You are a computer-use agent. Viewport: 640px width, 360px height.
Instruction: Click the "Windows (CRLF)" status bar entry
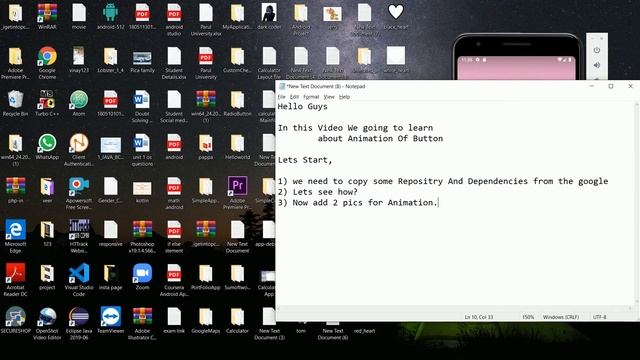[x=561, y=317]
